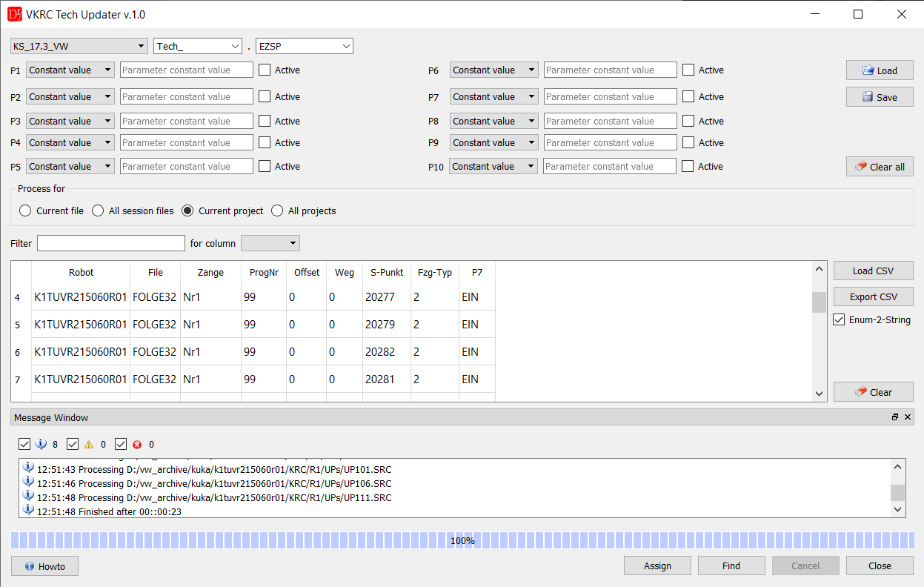
Task: Click the Clear all button
Action: (x=880, y=167)
